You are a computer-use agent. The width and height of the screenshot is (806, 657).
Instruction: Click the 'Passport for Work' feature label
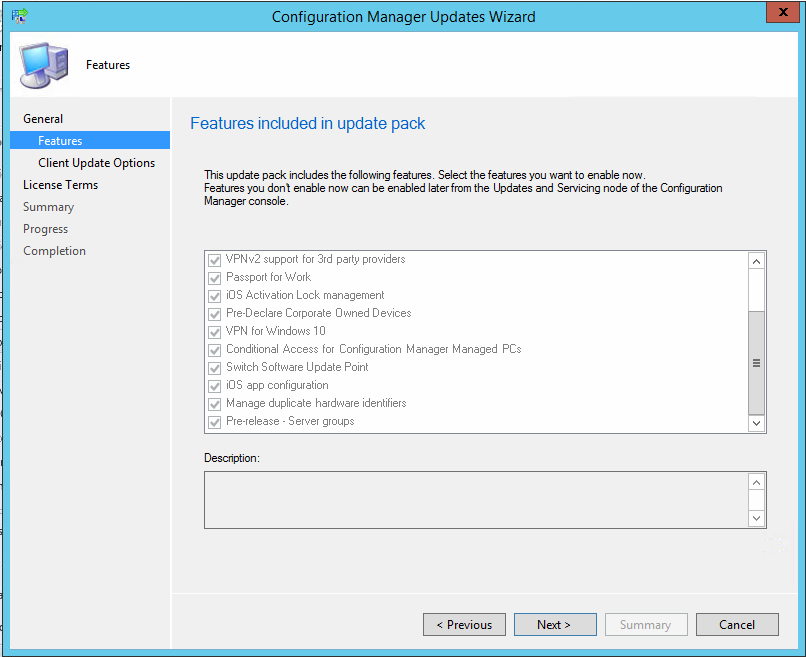tap(268, 277)
